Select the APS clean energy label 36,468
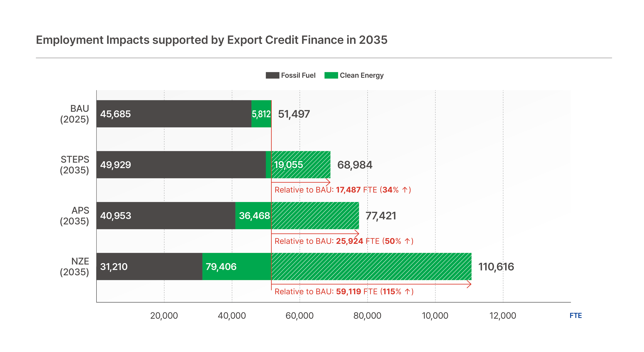Image resolution: width=644 pixels, height=352 pixels. tap(254, 216)
